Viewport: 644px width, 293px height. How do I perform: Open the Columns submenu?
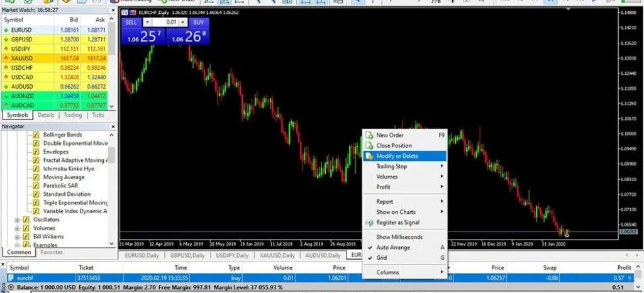click(405, 272)
